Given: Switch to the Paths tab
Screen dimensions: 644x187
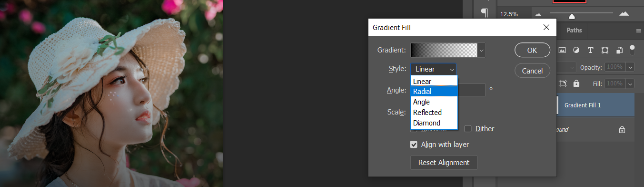Looking at the screenshot, I should [574, 31].
